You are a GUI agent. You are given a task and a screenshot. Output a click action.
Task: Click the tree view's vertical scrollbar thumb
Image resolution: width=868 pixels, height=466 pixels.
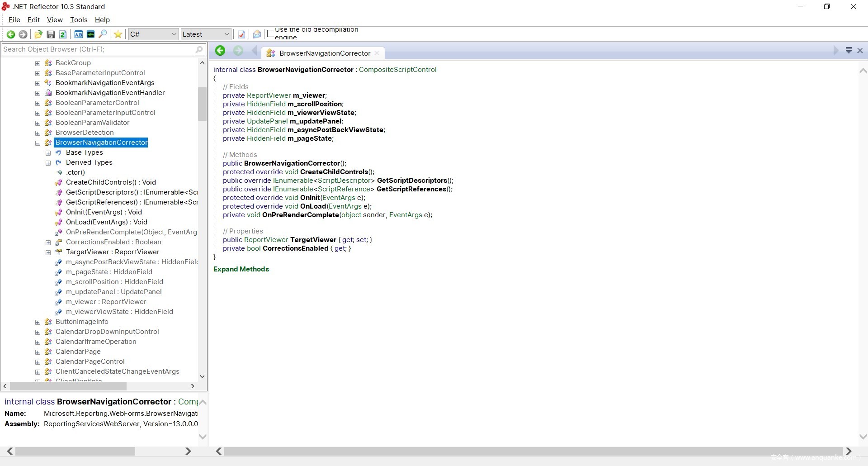202,104
